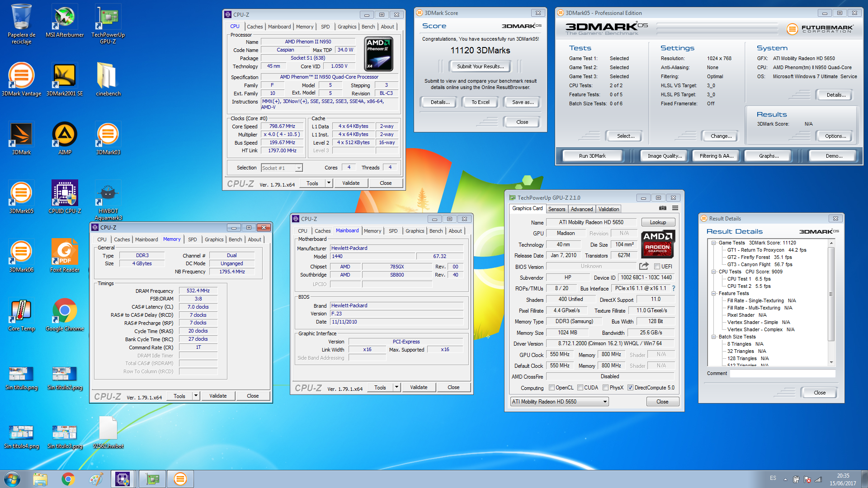Select the Google Chrome desktop shortcut
This screenshot has width=868, height=488.
click(x=65, y=314)
